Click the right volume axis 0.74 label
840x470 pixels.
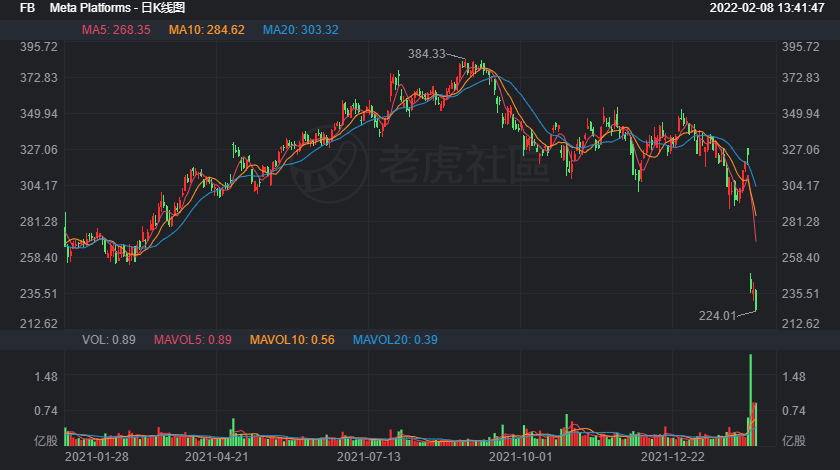[x=793, y=411]
